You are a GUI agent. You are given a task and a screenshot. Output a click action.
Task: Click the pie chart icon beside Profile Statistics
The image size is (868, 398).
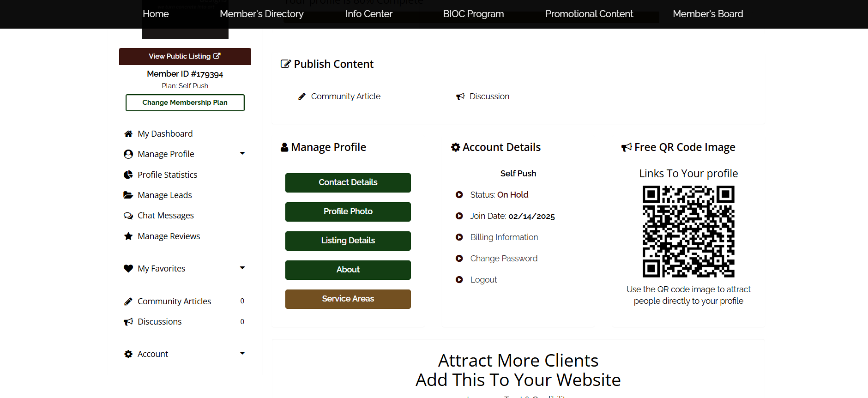pyautogui.click(x=128, y=175)
